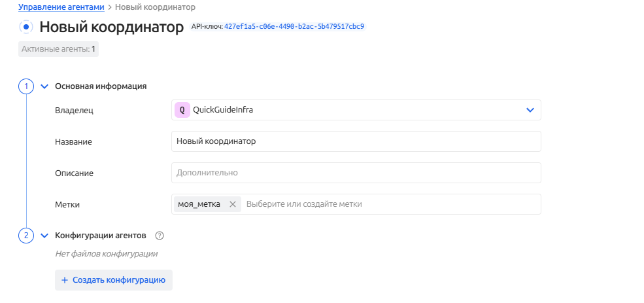Focus the Описание text field
This screenshot has width=644, height=303.
tap(356, 173)
